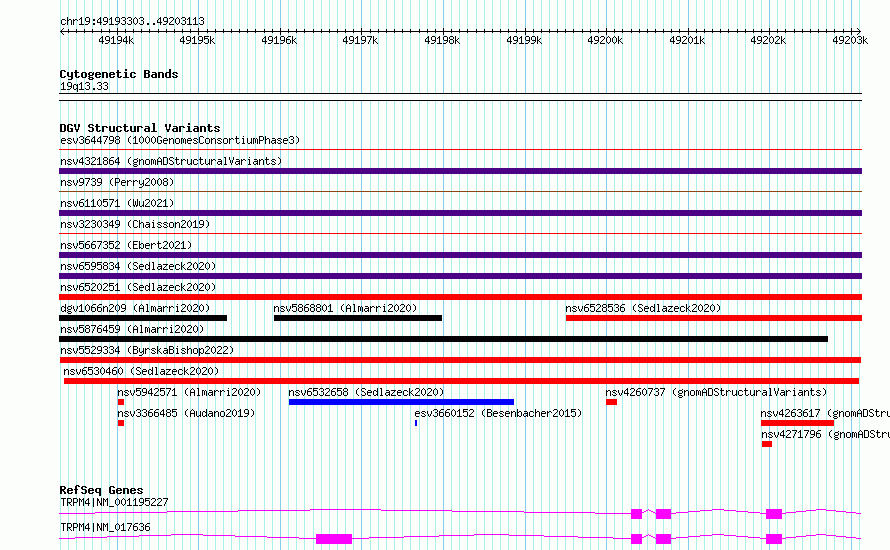
Task: Click the red bar under nsv4263617
Action: click(797, 423)
